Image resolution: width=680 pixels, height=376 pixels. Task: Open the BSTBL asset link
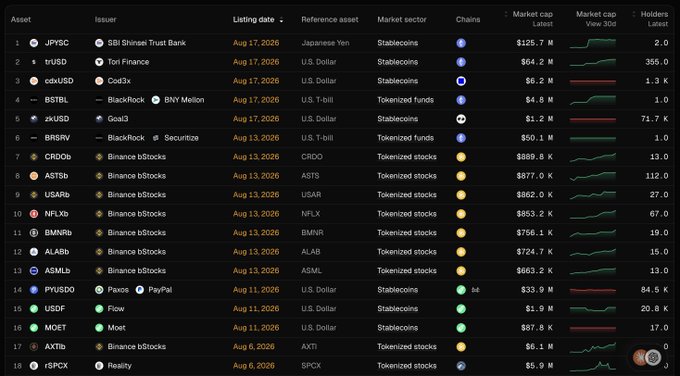pos(56,100)
